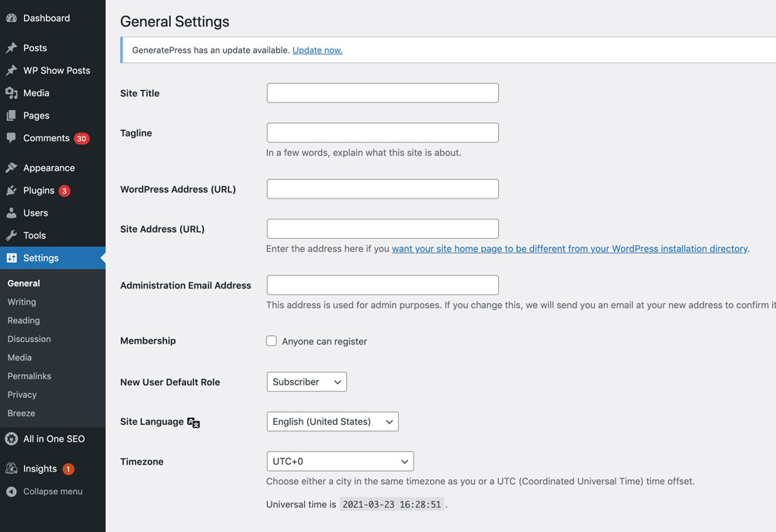Click the All in One SEO gear icon

pos(12,439)
